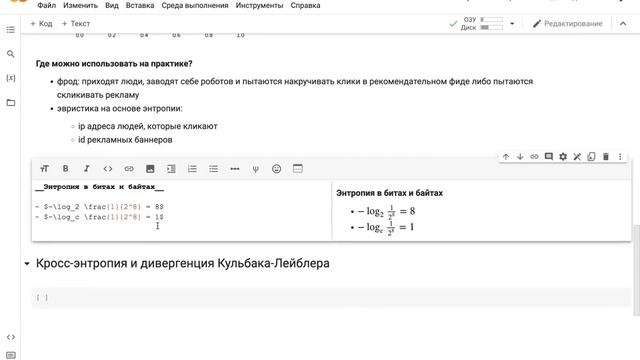Insert emoji from text cell toolbar
640x360 pixels.
point(276,169)
